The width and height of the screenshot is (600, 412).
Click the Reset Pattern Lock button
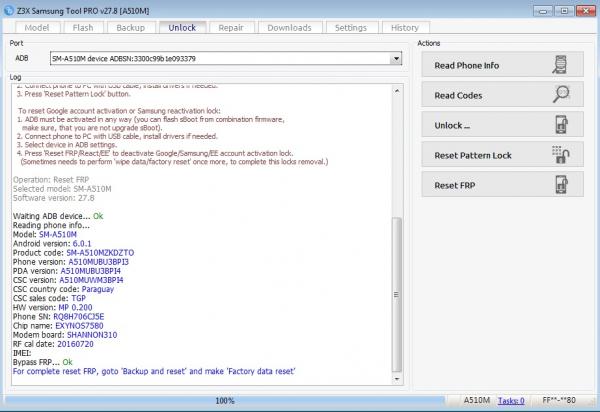(502, 155)
